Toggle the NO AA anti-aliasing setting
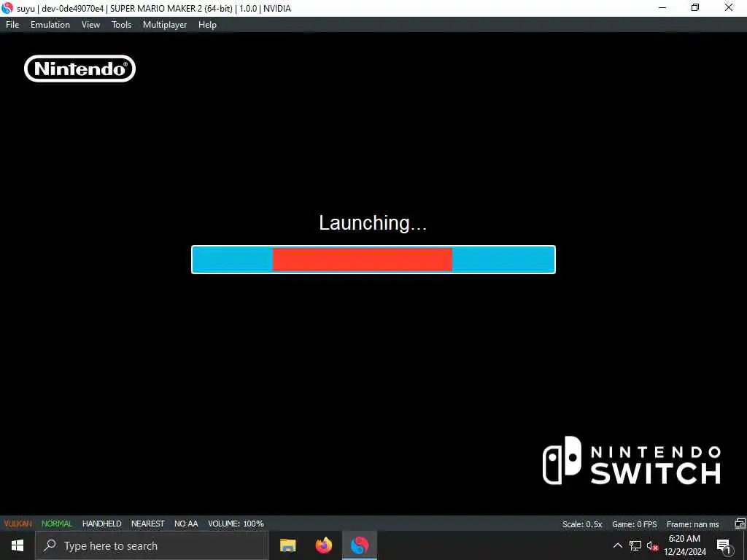Screen dimensions: 747x560 coord(186,524)
